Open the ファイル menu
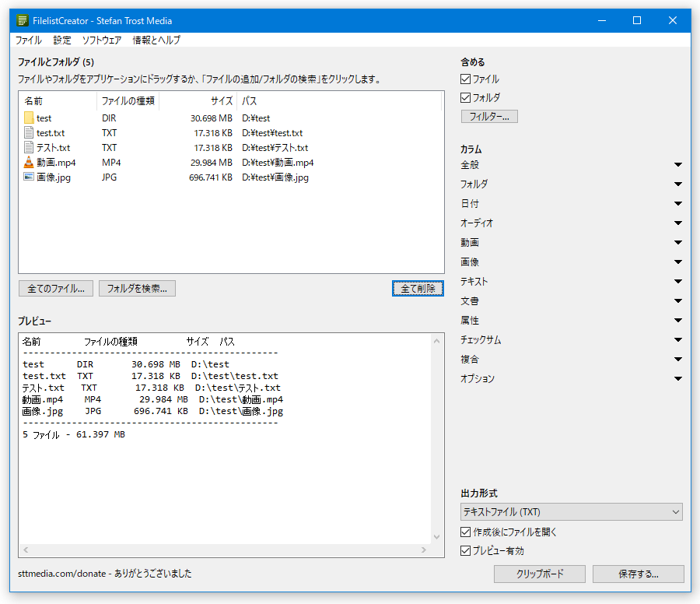This screenshot has height=604, width=700. pos(29,40)
